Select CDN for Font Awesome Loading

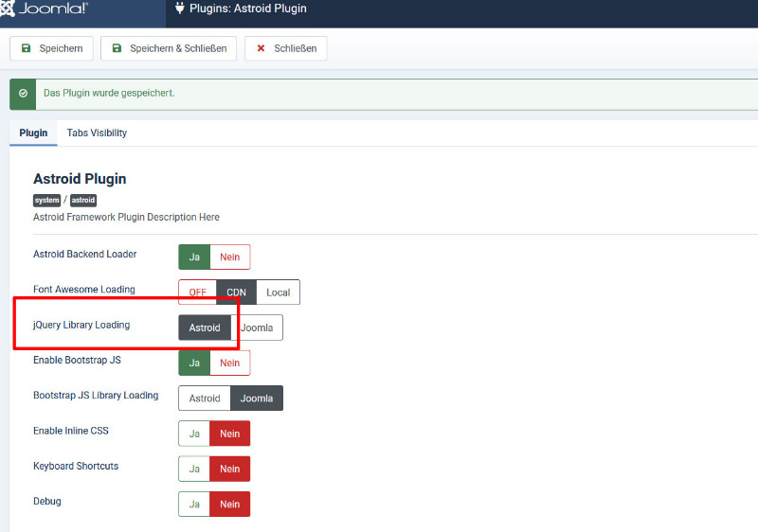pyautogui.click(x=236, y=293)
